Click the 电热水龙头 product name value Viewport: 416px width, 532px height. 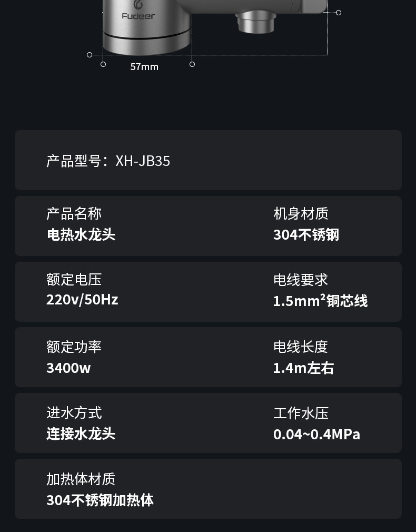tap(81, 234)
